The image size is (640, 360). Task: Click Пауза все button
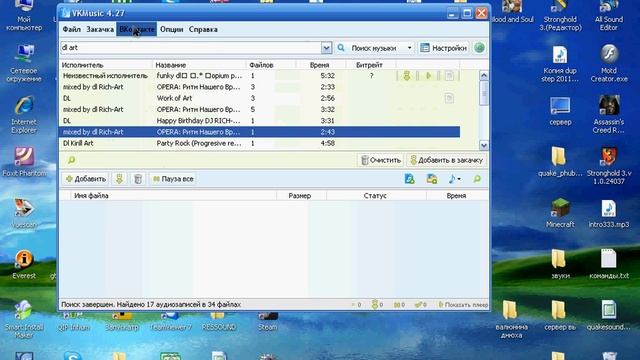point(173,179)
